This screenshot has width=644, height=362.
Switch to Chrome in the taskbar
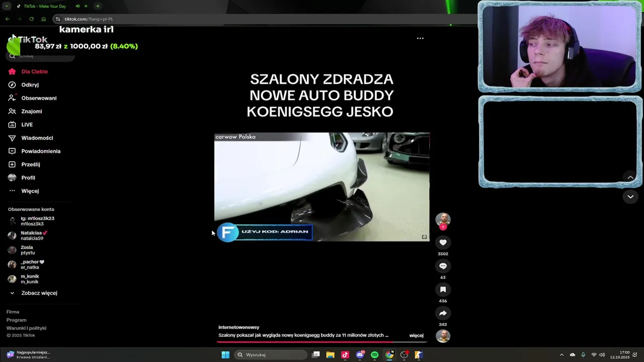[x=389, y=355]
